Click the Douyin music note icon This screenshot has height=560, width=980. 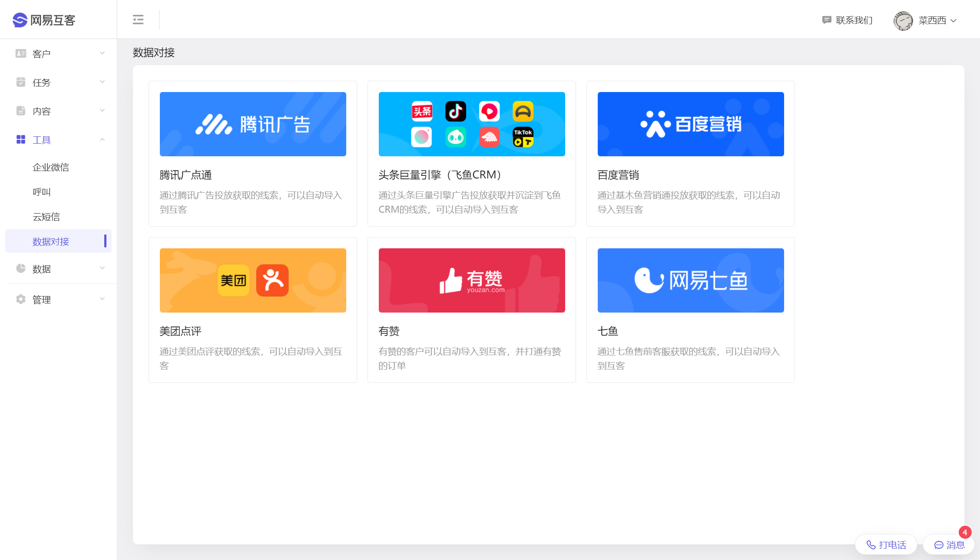point(456,112)
